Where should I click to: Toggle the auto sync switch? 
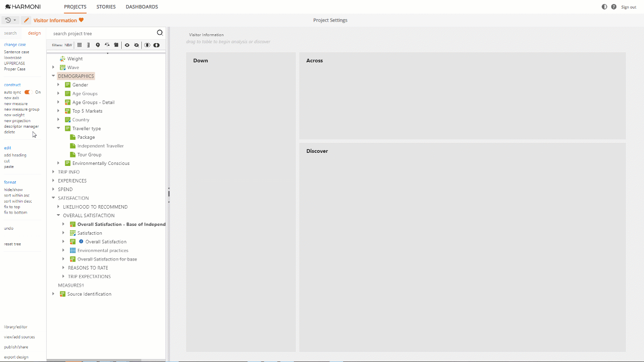point(28,92)
